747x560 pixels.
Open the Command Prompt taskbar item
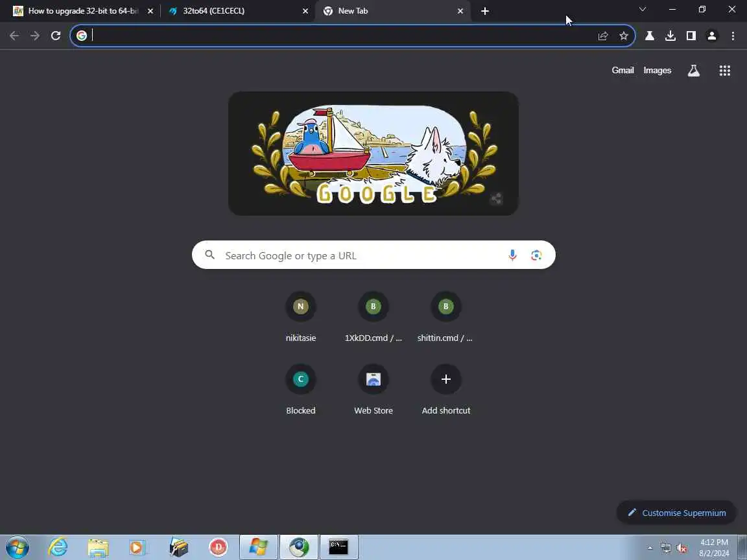pyautogui.click(x=338, y=547)
